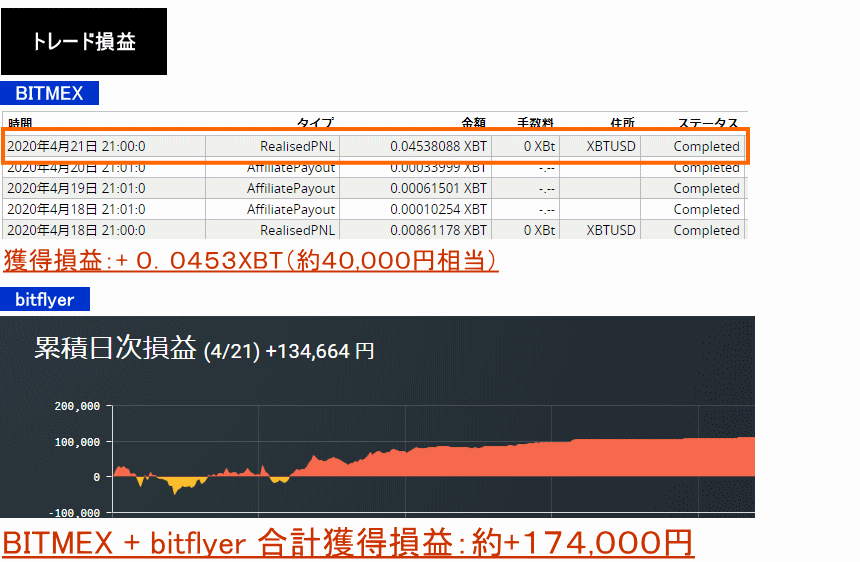The image size is (860, 562).
Task: Select the 2020年4月21日 date cell
Action: 76,146
